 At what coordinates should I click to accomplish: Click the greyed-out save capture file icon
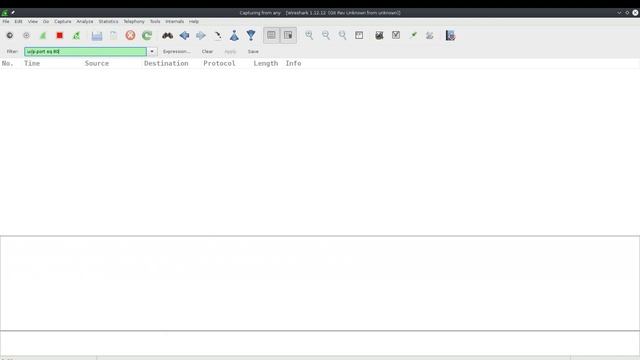113,36
